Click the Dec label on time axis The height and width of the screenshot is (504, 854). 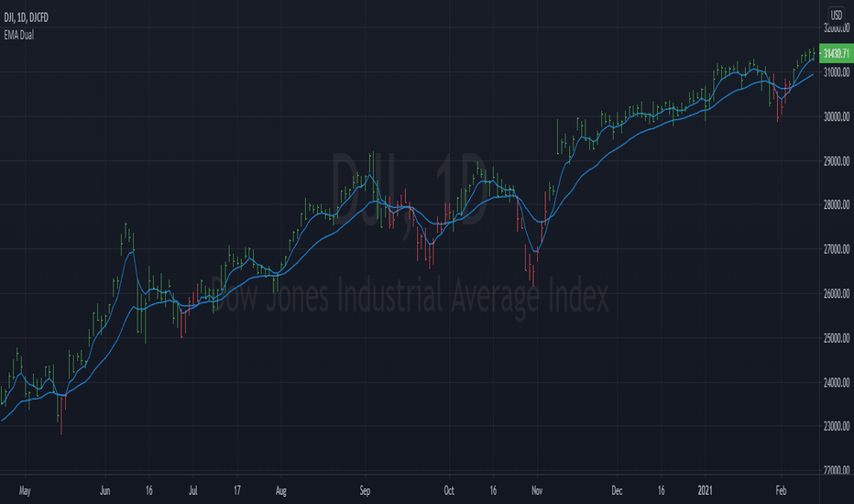617,491
